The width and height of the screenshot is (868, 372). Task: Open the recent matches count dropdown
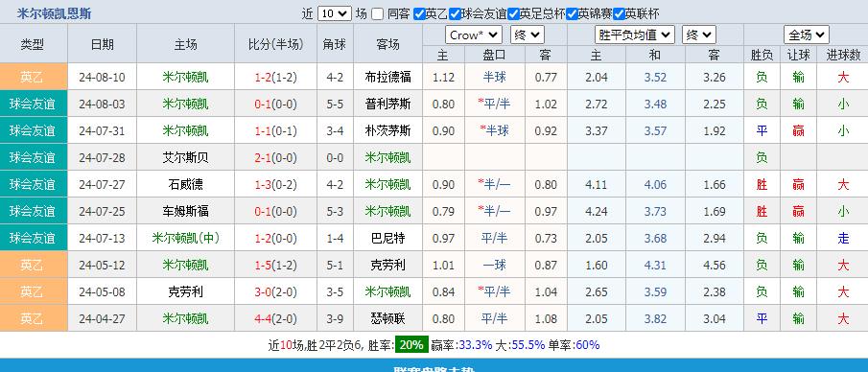coord(335,13)
